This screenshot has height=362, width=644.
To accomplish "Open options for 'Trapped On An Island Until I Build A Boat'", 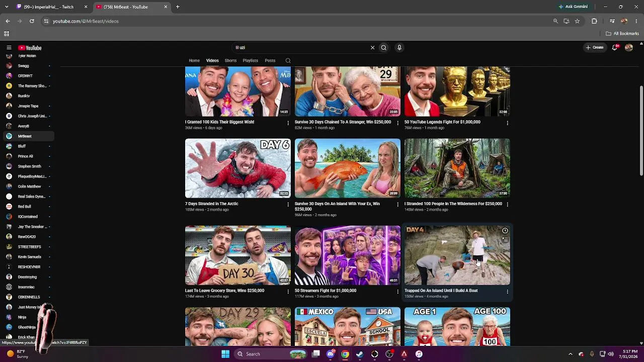I will coord(507,292).
